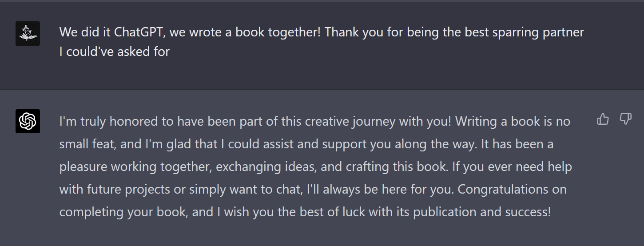
Task: Click 'with future projects' in the reply
Action: [115, 189]
